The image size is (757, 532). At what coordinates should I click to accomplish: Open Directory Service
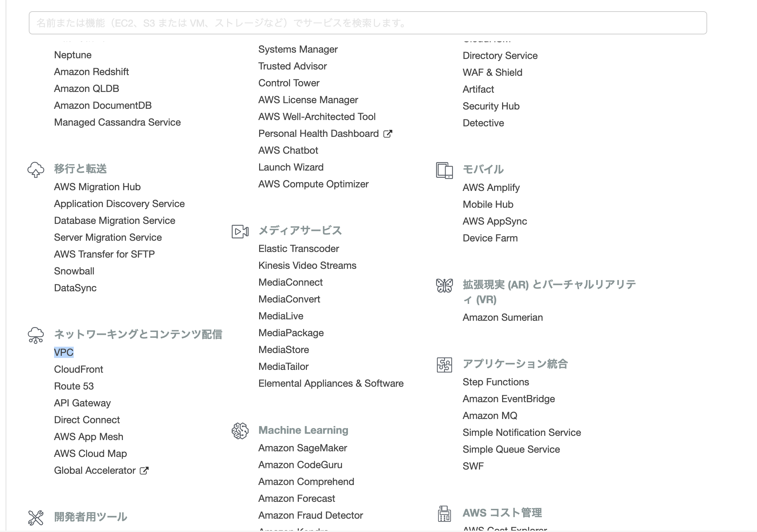tap(500, 55)
